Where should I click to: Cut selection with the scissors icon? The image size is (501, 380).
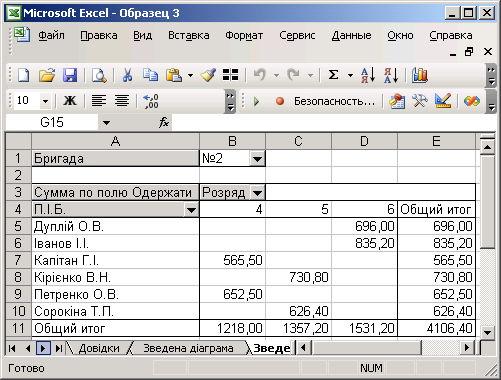tap(127, 75)
